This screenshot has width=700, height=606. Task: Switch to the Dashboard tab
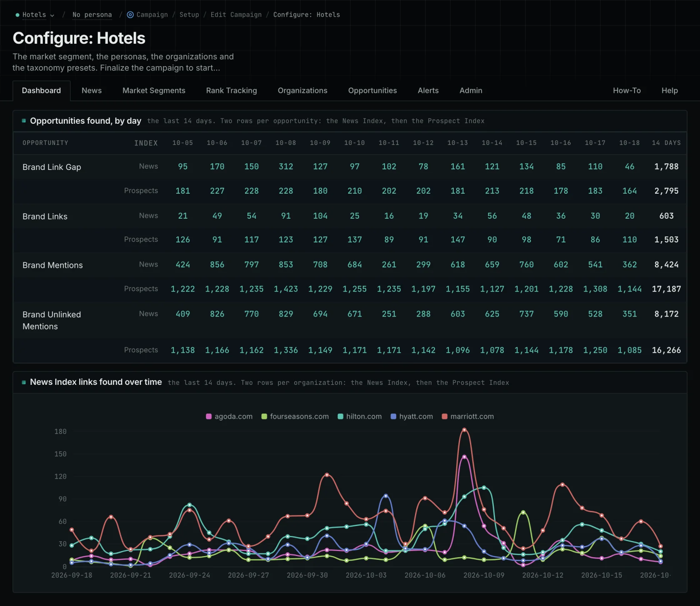[x=41, y=90]
